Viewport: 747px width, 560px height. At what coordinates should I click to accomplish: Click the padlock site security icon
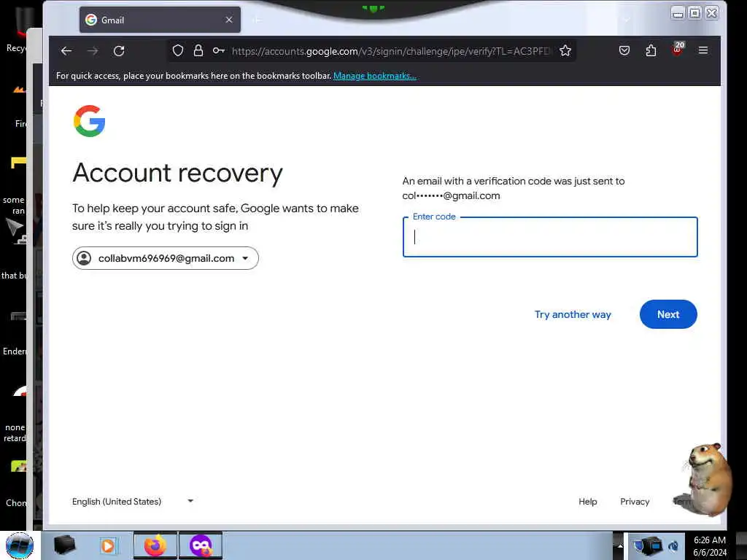pos(198,50)
